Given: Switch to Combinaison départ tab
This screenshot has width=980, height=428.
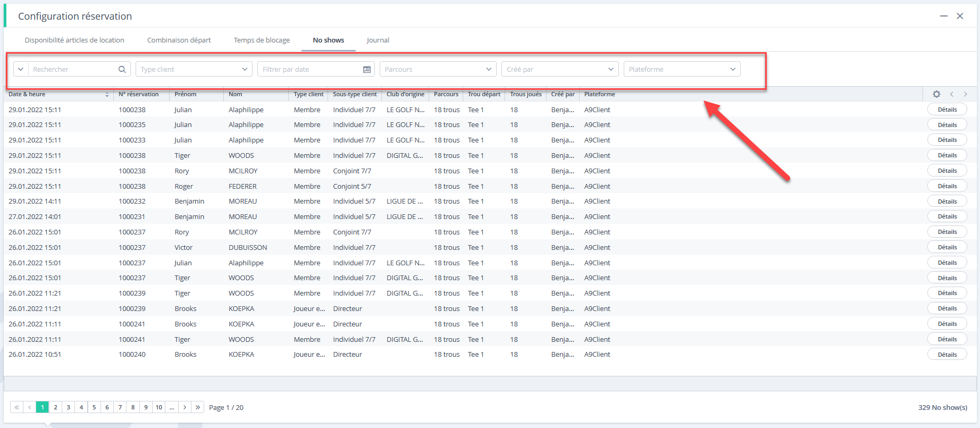Looking at the screenshot, I should point(179,40).
